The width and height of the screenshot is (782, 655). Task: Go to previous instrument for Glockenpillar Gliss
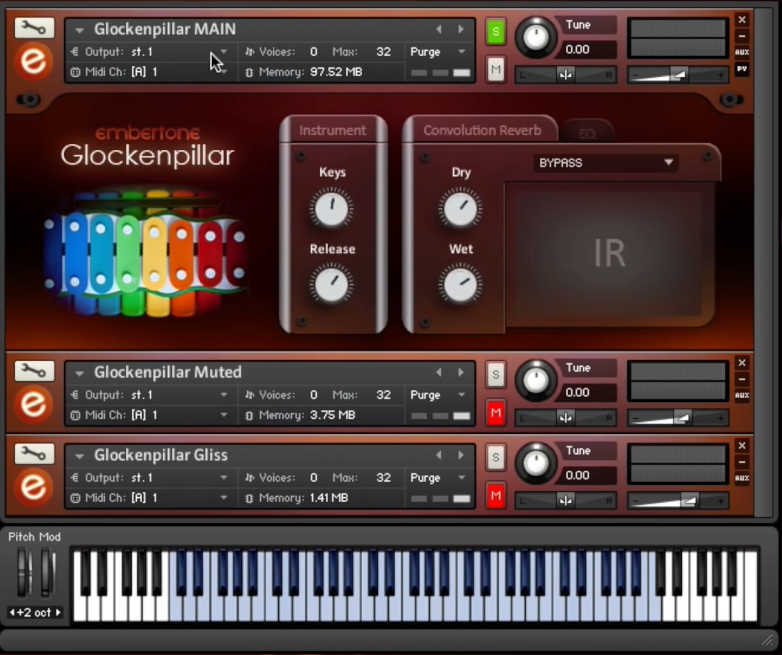point(439,455)
